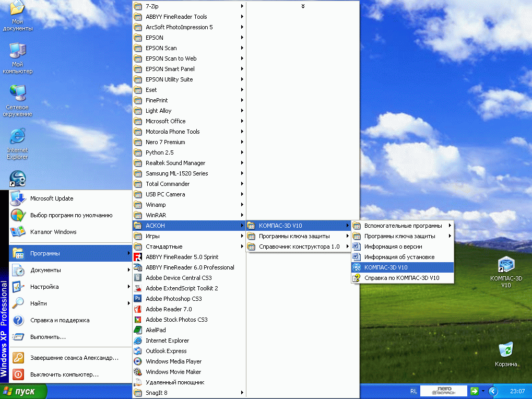The image size is (532, 399).
Task: Click the green Nero Search go arrow
Action: 475,391
